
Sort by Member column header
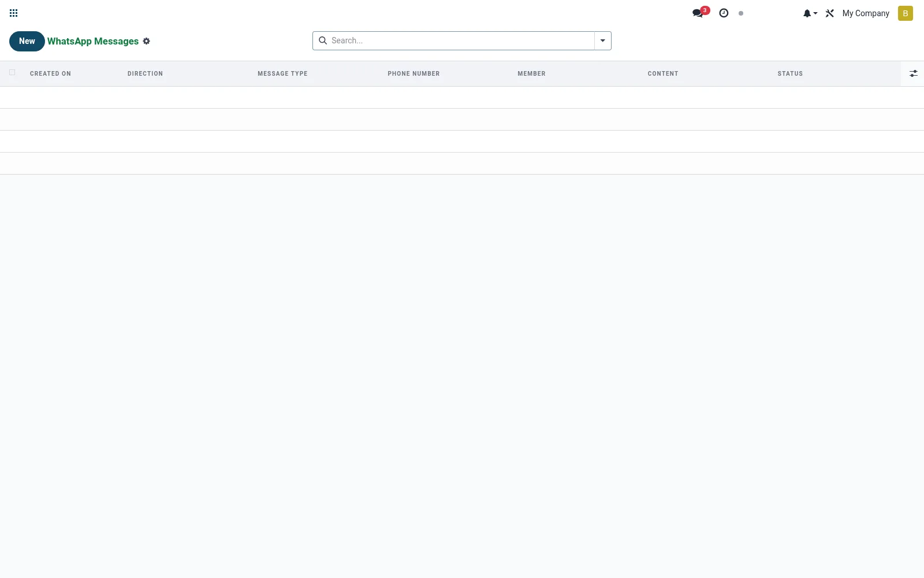pyautogui.click(x=531, y=73)
